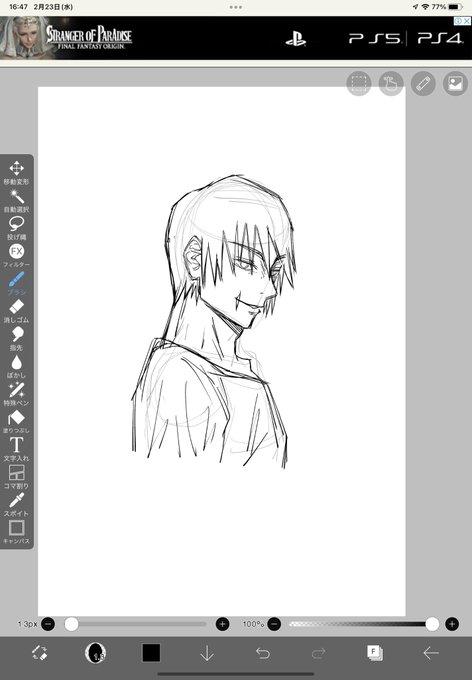Select the Transform (移動変形) tool
The height and width of the screenshot is (680, 472).
[16, 173]
